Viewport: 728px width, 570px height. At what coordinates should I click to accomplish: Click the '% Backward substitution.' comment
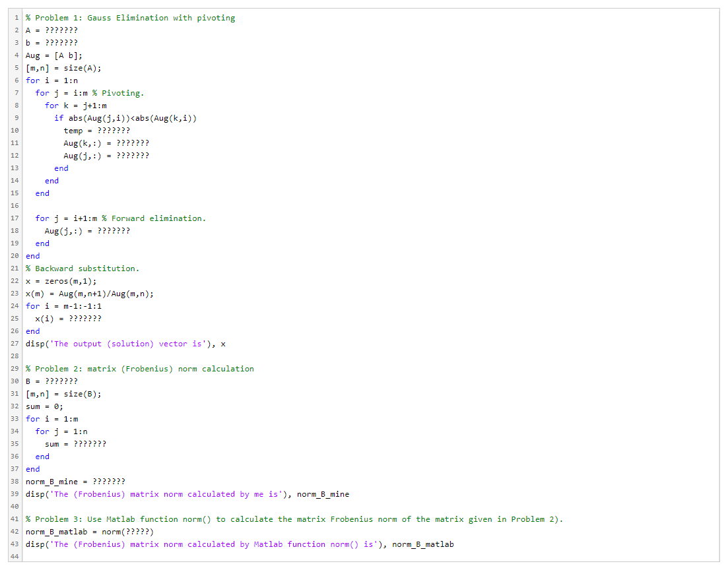83,269
